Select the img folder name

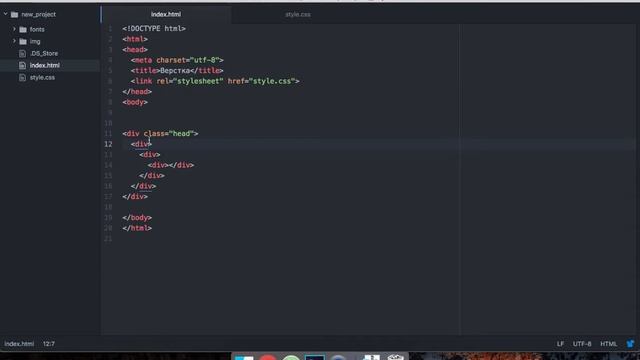35,42
